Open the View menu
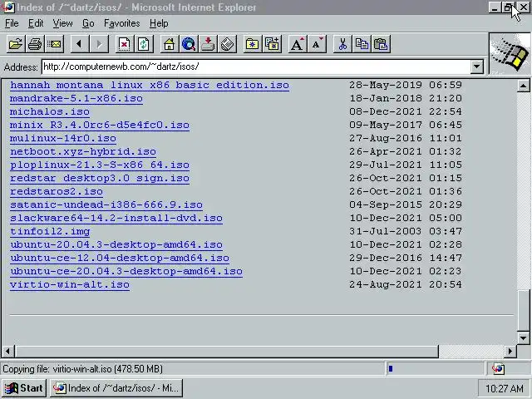Image resolution: width=532 pixels, height=399 pixels. 62,23
